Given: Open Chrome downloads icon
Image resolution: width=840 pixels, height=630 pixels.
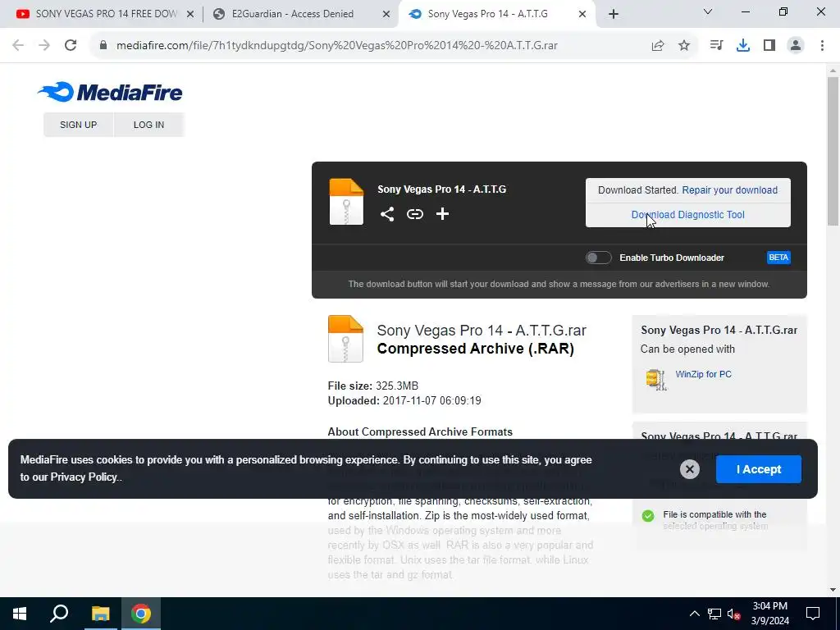Looking at the screenshot, I should click(x=742, y=45).
